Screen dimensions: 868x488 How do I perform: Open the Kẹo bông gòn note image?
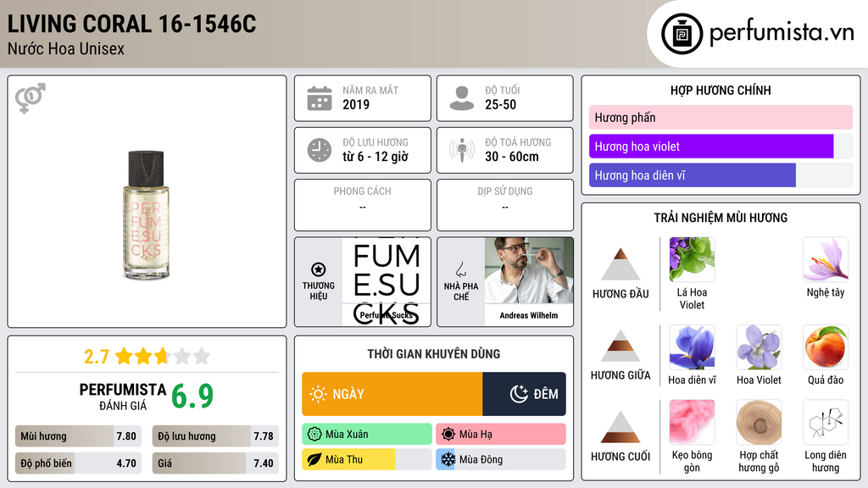click(692, 423)
